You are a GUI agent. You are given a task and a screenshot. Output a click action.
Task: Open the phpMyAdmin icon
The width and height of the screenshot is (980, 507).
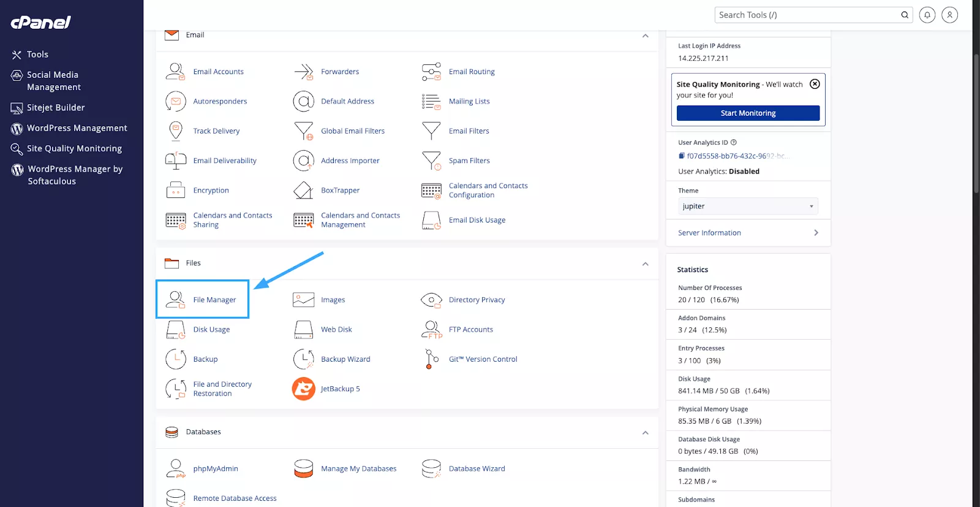176,468
